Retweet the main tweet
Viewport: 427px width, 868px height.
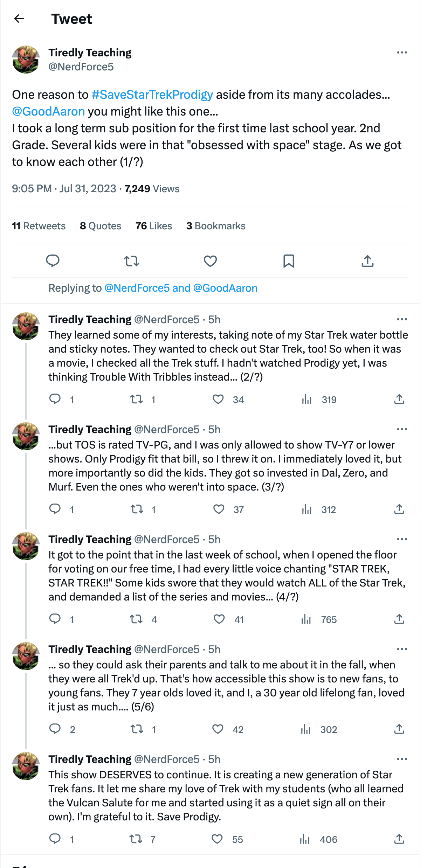132,261
